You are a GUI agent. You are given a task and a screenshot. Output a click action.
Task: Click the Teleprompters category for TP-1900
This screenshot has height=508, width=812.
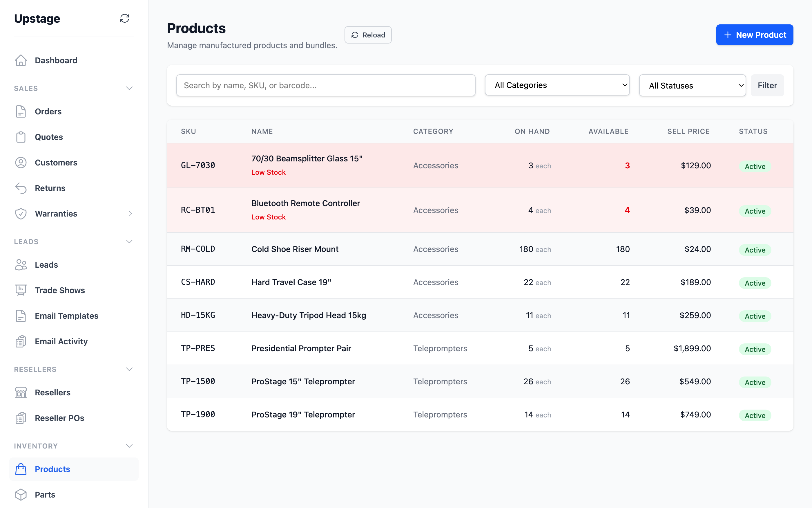pos(440,415)
